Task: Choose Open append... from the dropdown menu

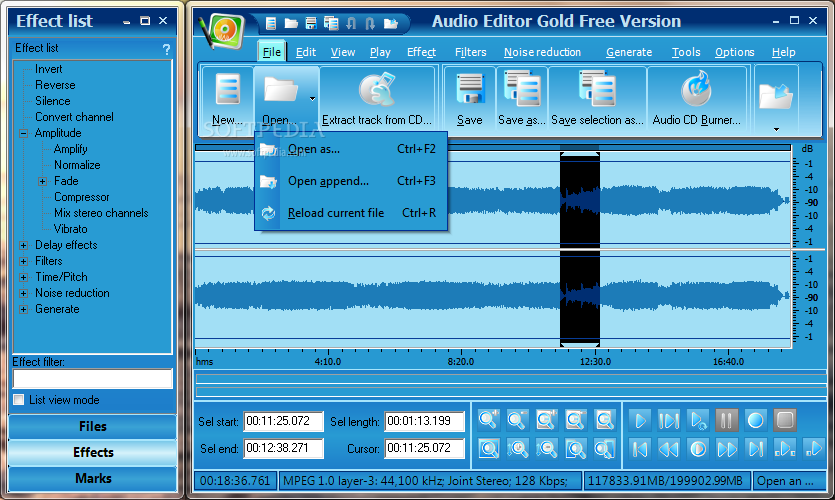Action: pyautogui.click(x=351, y=181)
